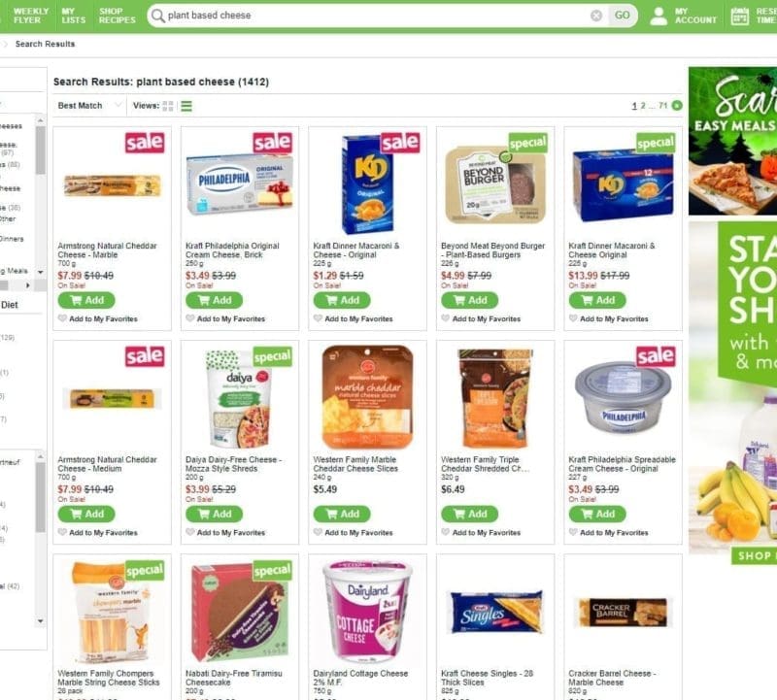Open the reserve time calendar icon

pyautogui.click(x=739, y=16)
